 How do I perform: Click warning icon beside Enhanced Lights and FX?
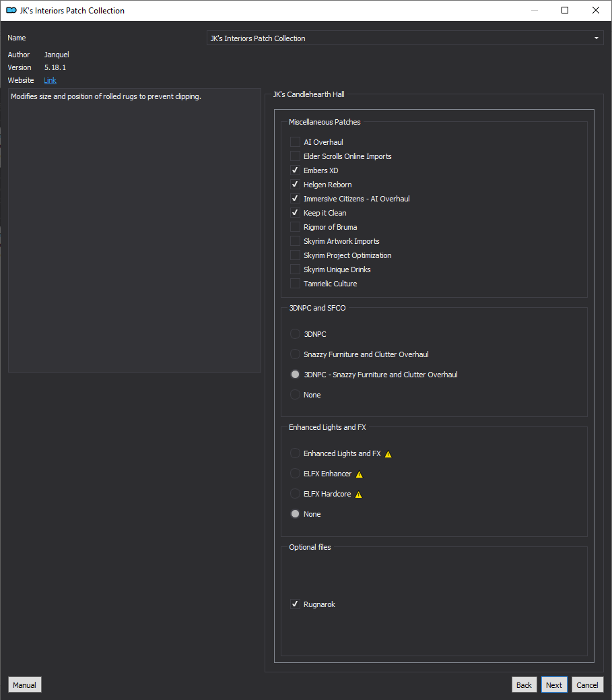388,454
